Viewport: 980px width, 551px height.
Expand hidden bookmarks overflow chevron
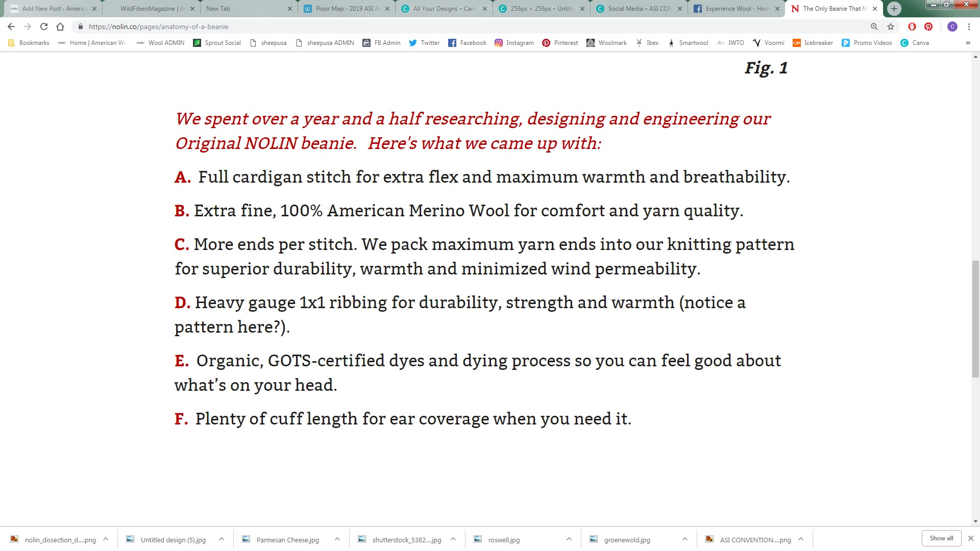(x=968, y=43)
